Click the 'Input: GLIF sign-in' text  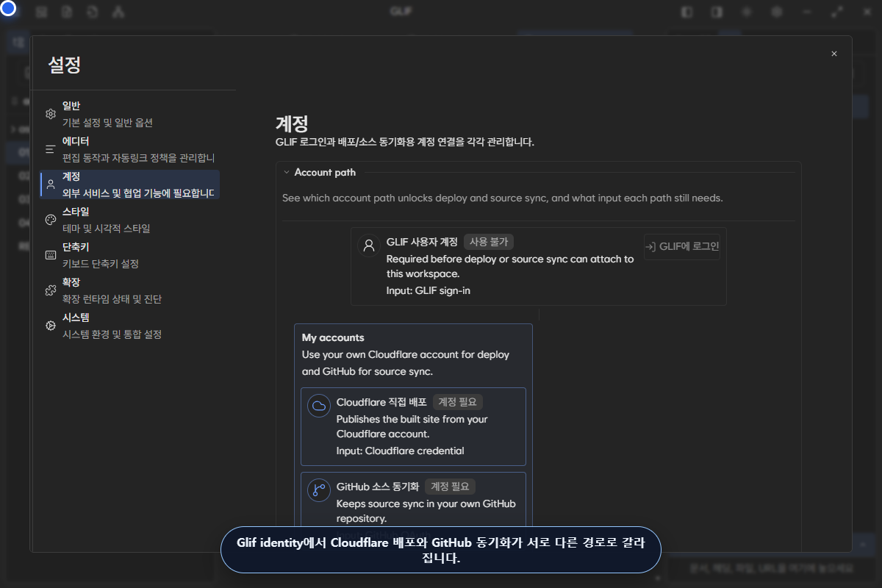429,290
